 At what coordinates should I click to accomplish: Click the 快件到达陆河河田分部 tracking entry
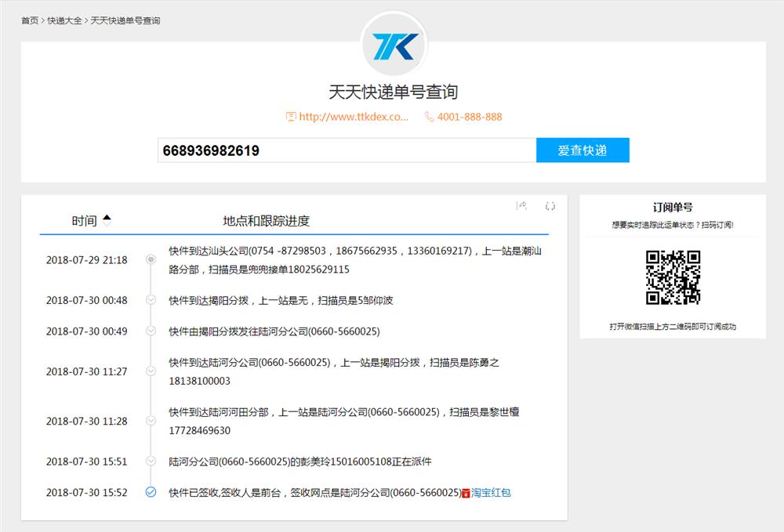coord(344,421)
